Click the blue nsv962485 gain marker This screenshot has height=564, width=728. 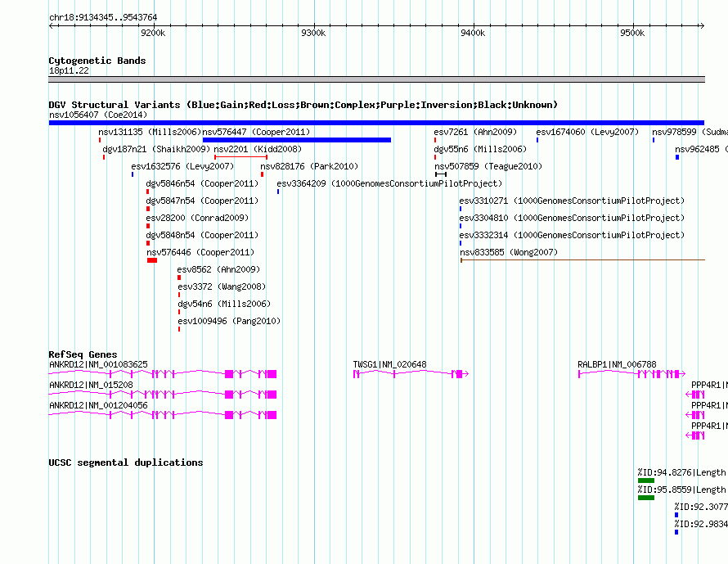(x=677, y=157)
